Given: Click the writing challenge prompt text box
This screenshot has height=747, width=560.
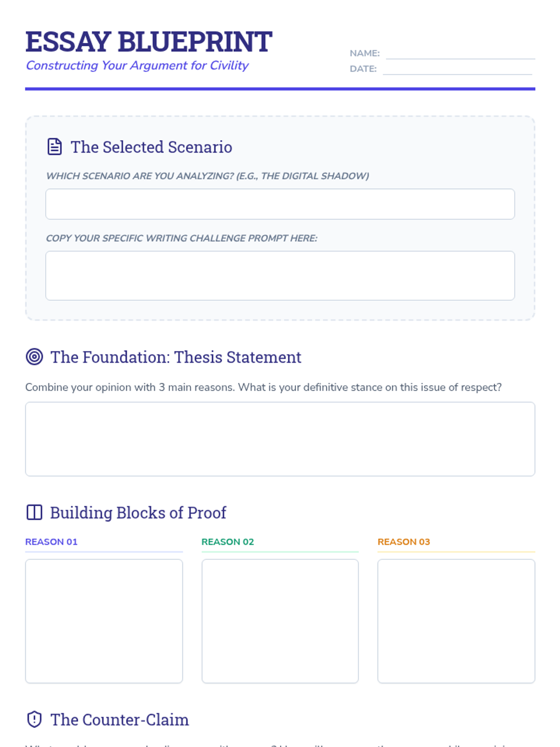Looking at the screenshot, I should [x=280, y=275].
